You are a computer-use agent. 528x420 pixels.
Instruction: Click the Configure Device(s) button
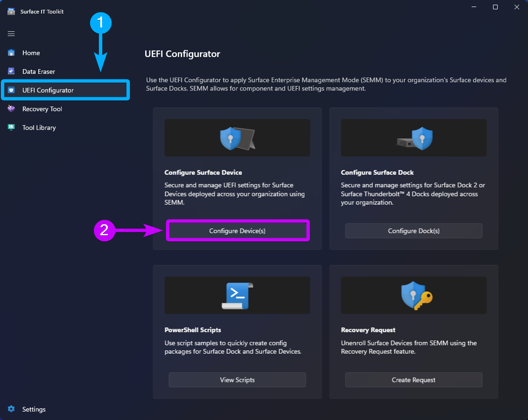(x=237, y=231)
